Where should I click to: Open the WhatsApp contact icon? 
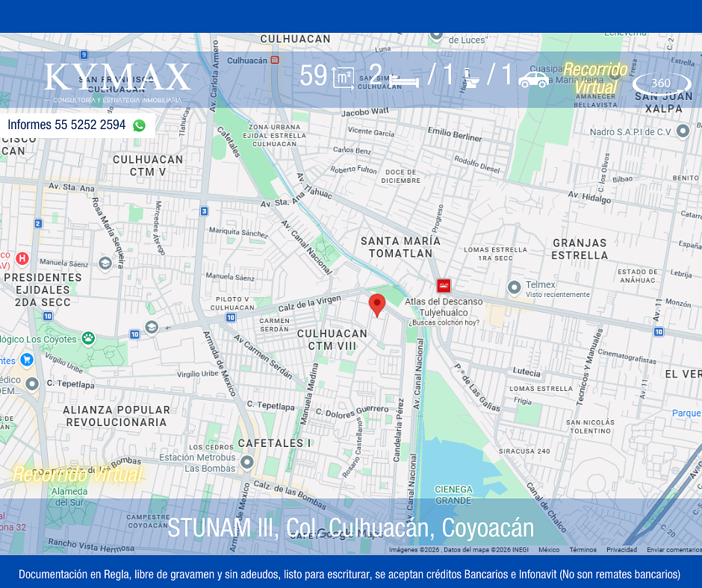click(139, 125)
